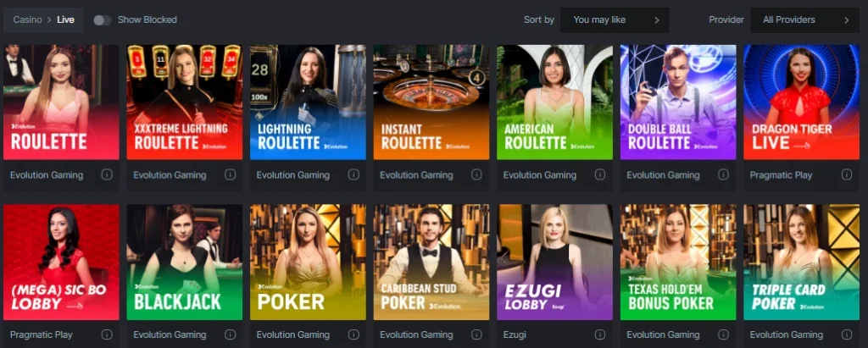View info icon under Instant Roulette

click(476, 174)
